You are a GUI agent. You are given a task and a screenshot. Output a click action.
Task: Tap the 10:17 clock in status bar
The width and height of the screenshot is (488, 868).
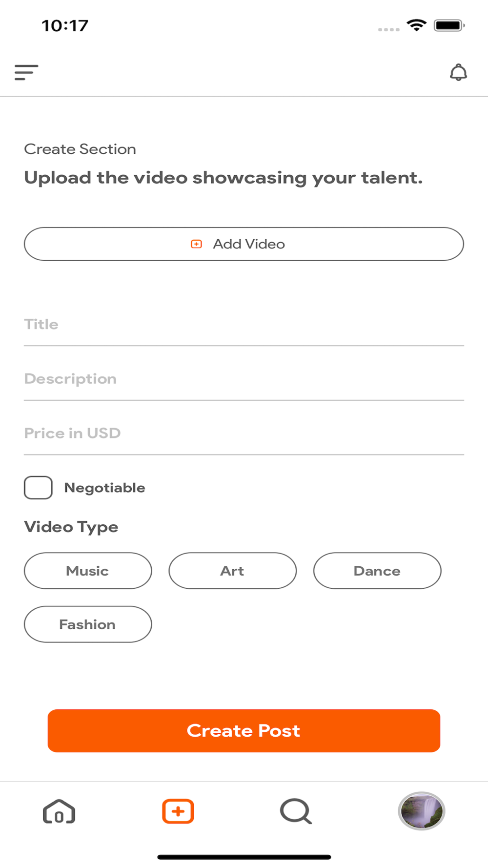click(x=65, y=25)
